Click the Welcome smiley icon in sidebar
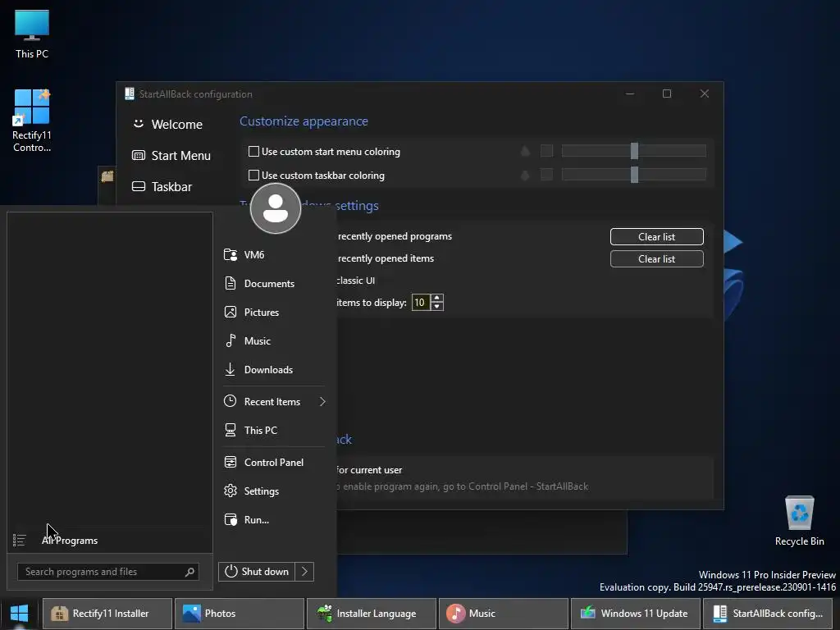This screenshot has width=840, height=630. click(138, 124)
